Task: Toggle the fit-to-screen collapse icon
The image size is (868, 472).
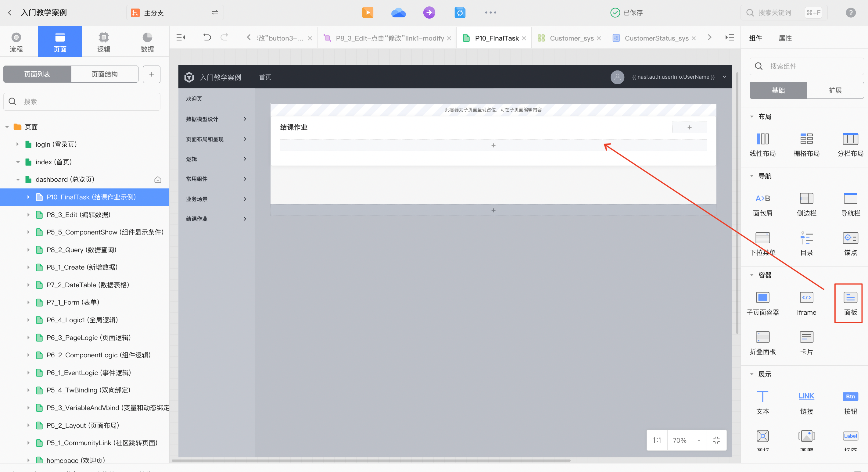Action: [x=716, y=440]
